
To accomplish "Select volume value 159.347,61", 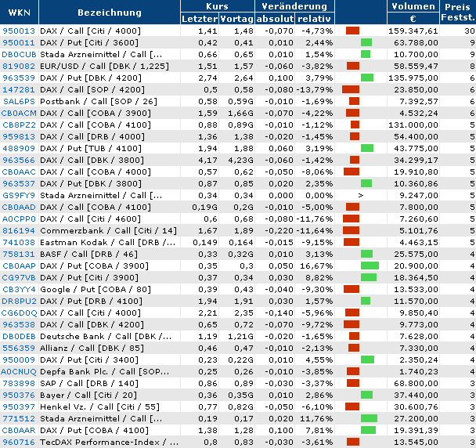I will click(413, 31).
